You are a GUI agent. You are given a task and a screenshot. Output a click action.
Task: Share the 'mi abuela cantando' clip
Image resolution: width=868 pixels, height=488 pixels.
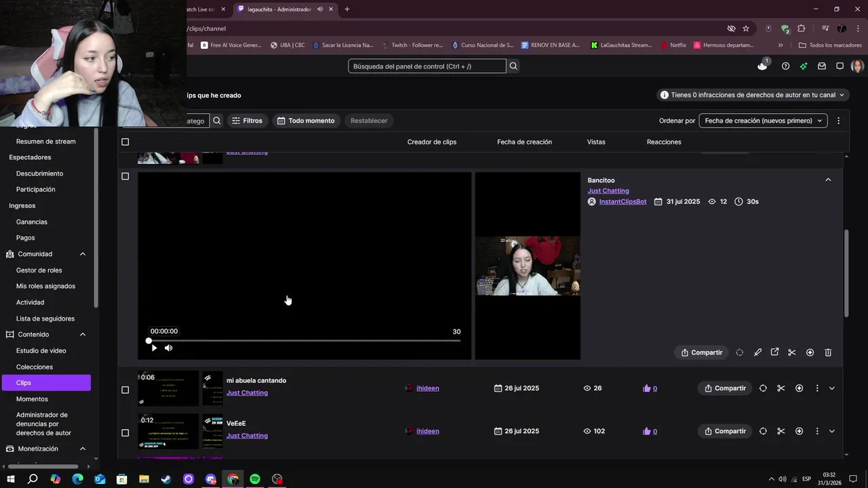point(724,388)
